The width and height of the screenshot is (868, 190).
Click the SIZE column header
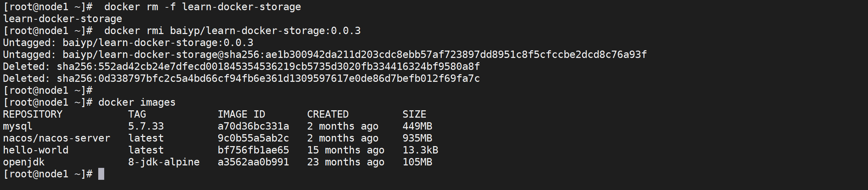(x=414, y=114)
